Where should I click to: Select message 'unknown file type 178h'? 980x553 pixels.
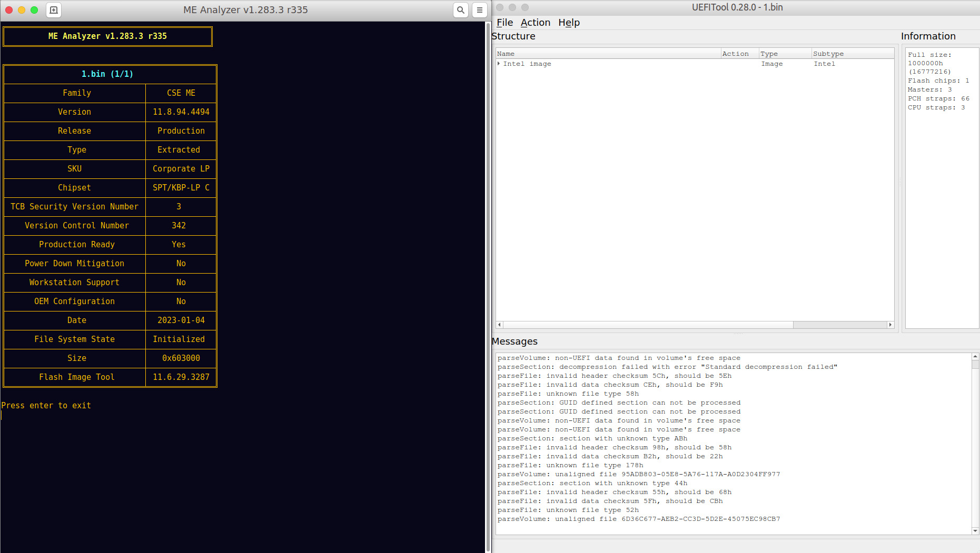coord(570,465)
